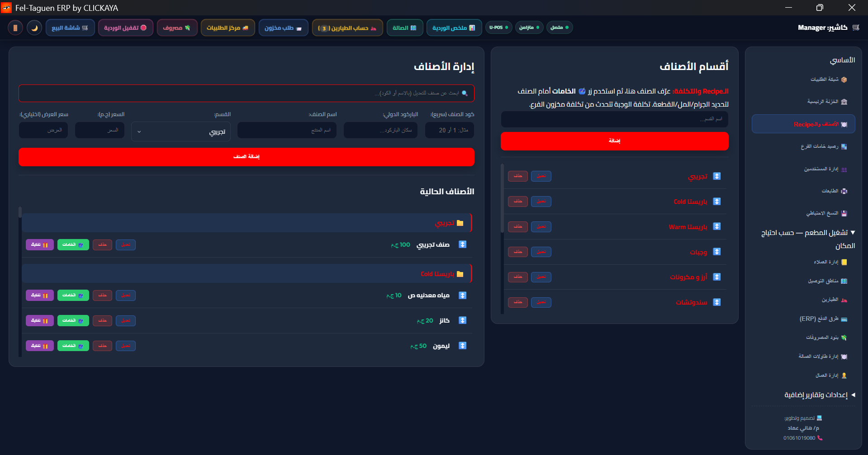Viewport: 868px width, 455px height.
Task: Open حساب الطيارين delivery riders account
Action: click(347, 28)
